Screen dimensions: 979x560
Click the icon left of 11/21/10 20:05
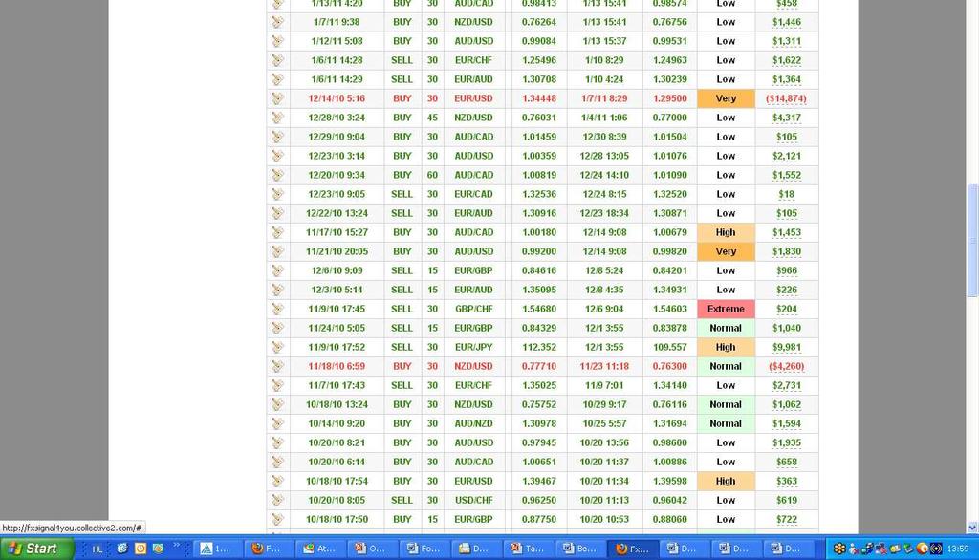[x=278, y=251]
